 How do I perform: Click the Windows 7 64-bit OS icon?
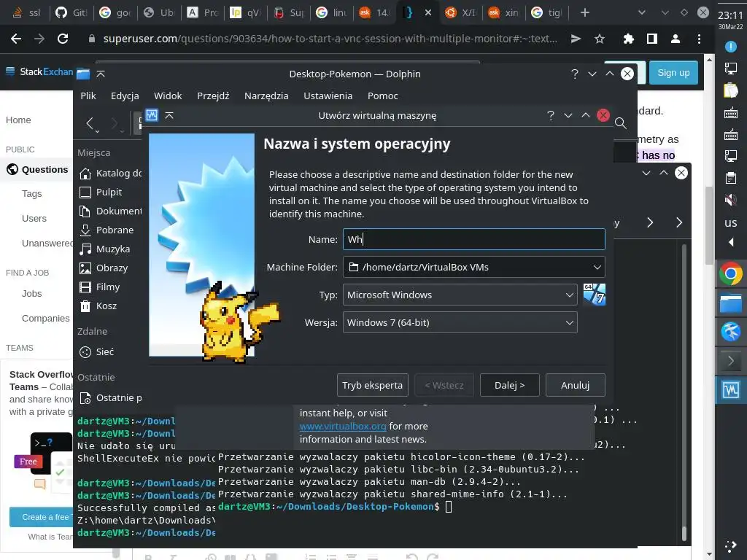click(594, 295)
